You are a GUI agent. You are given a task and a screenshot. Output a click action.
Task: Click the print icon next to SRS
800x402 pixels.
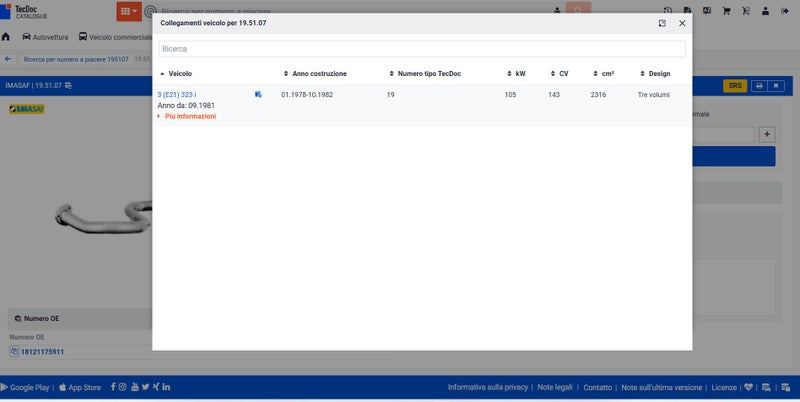(759, 86)
